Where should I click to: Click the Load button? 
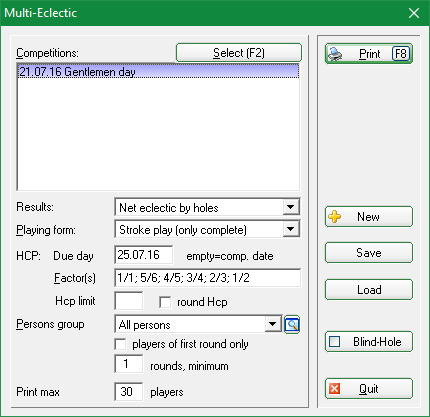tap(369, 289)
